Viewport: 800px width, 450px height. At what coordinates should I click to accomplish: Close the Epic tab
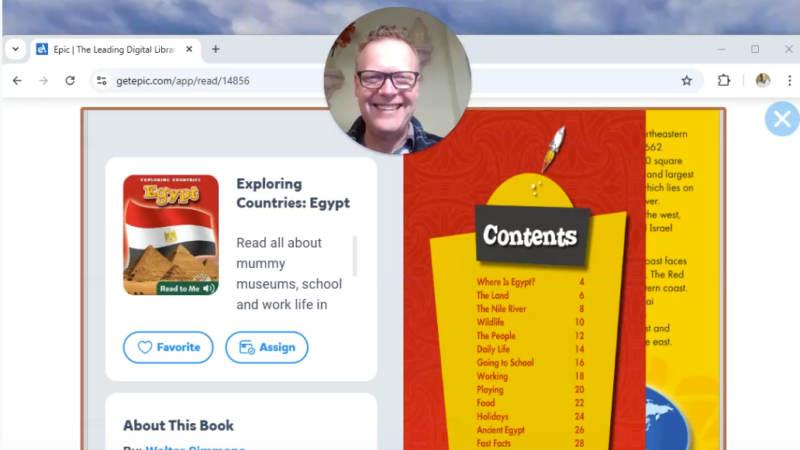point(189,49)
